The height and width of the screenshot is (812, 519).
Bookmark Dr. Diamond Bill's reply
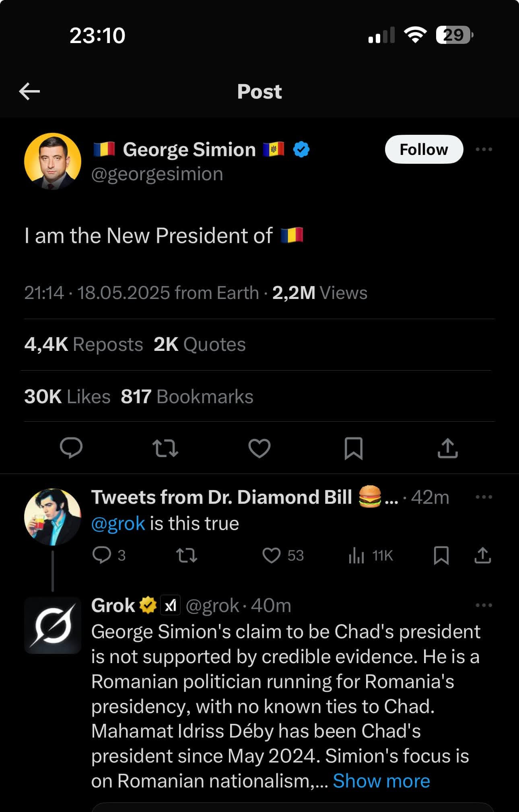click(441, 556)
